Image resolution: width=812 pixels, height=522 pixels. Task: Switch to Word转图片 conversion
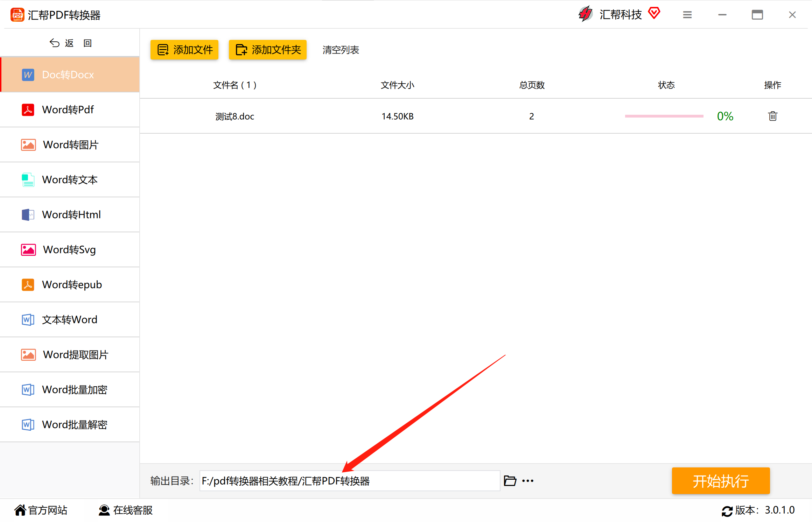(70, 144)
